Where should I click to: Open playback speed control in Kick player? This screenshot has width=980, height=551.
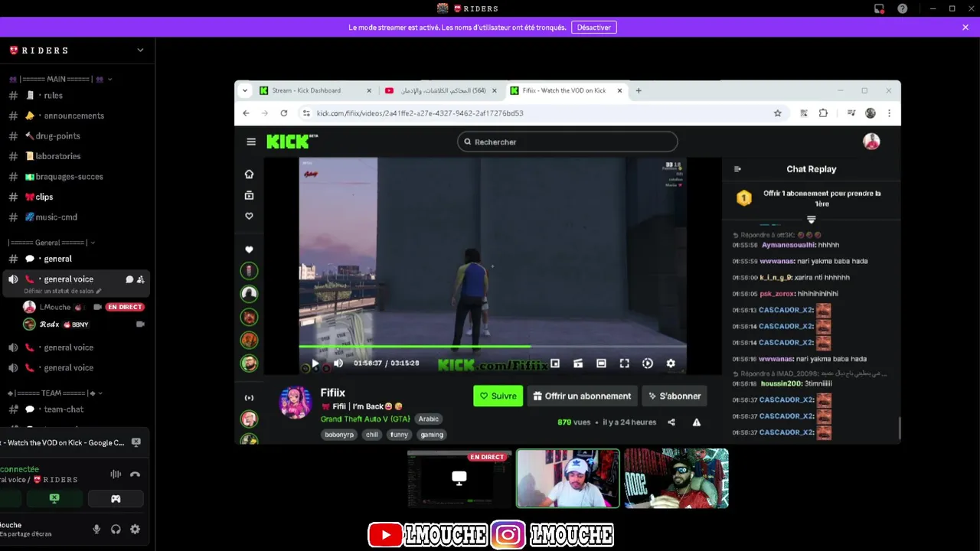648,364
